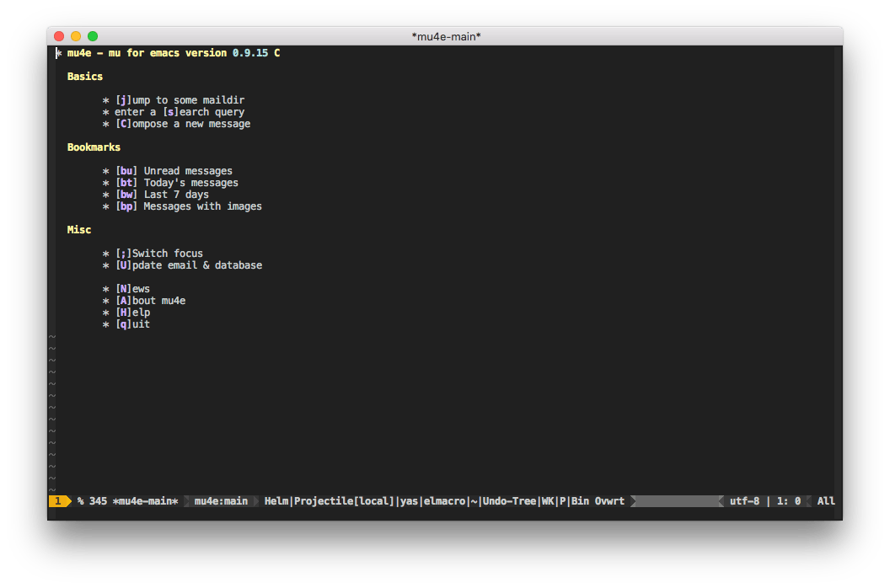Image resolution: width=890 pixels, height=588 pixels.
Task: Click the [;] Switch focus entry
Action: point(159,254)
